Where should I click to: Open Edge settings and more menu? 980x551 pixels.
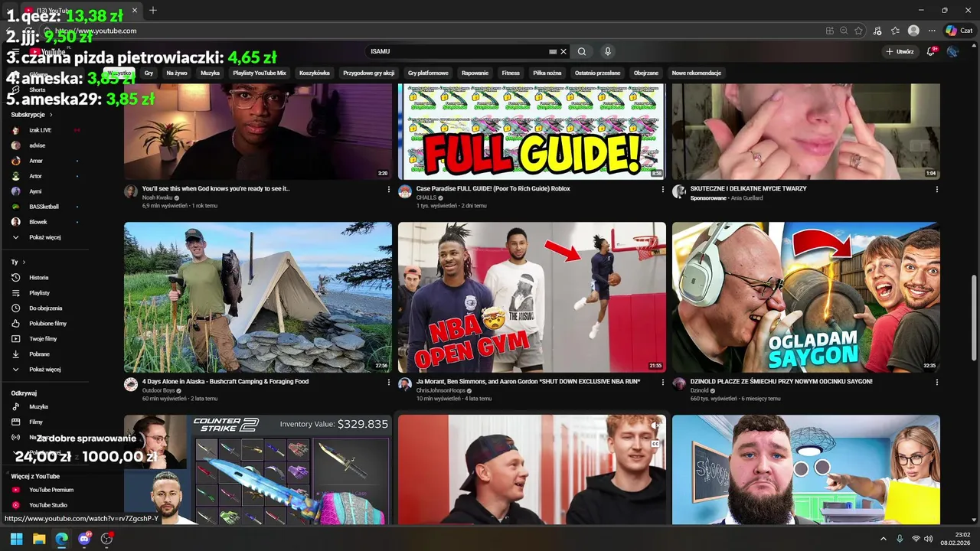pyautogui.click(x=932, y=31)
